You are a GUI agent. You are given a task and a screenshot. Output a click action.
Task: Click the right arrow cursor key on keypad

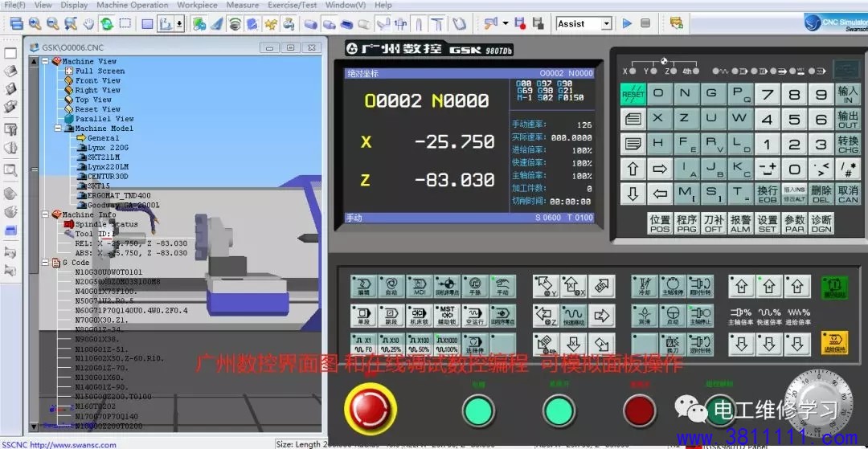point(659,169)
